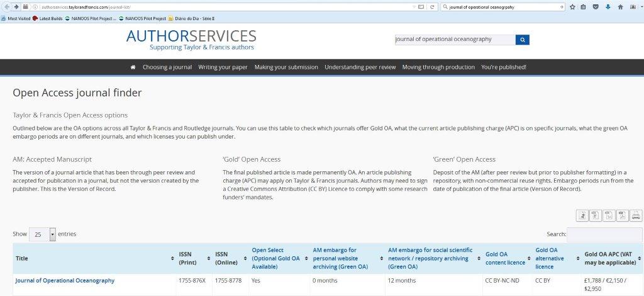Open the Choosing a journal menu
Screen dimensions: 644x296
[x=167, y=67]
